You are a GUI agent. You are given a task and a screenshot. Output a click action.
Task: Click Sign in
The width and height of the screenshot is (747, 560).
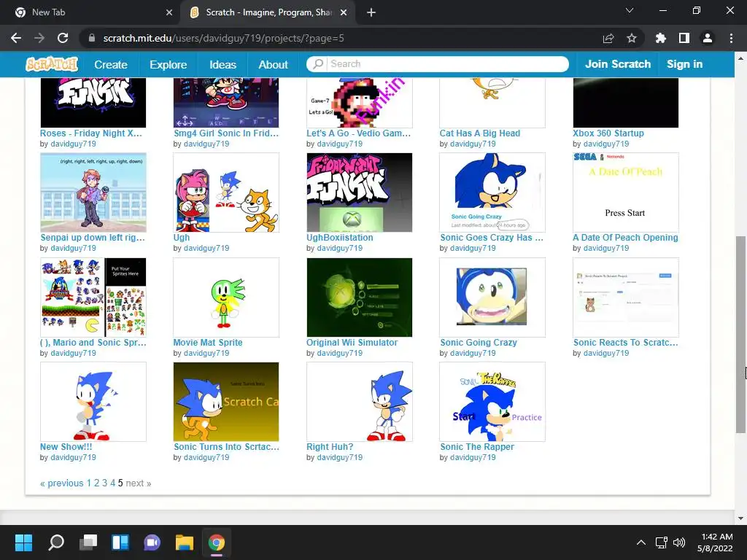pos(684,64)
